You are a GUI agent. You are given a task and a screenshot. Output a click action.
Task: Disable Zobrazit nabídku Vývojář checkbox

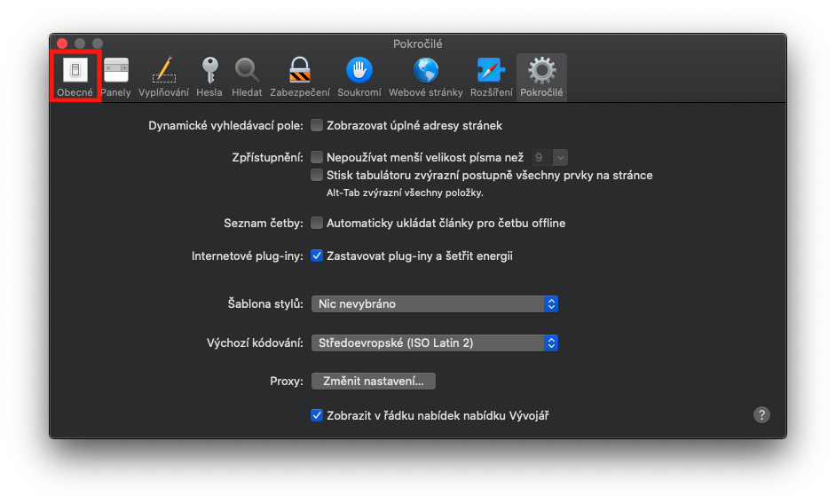pos(317,414)
